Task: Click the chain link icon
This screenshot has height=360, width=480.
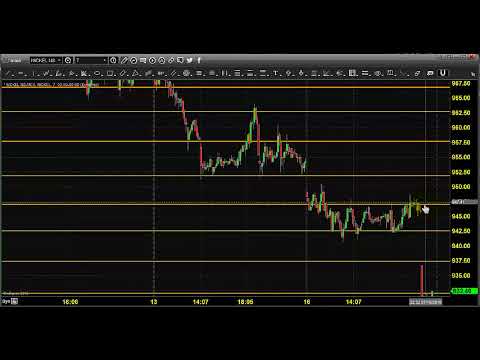Action: click(171, 60)
